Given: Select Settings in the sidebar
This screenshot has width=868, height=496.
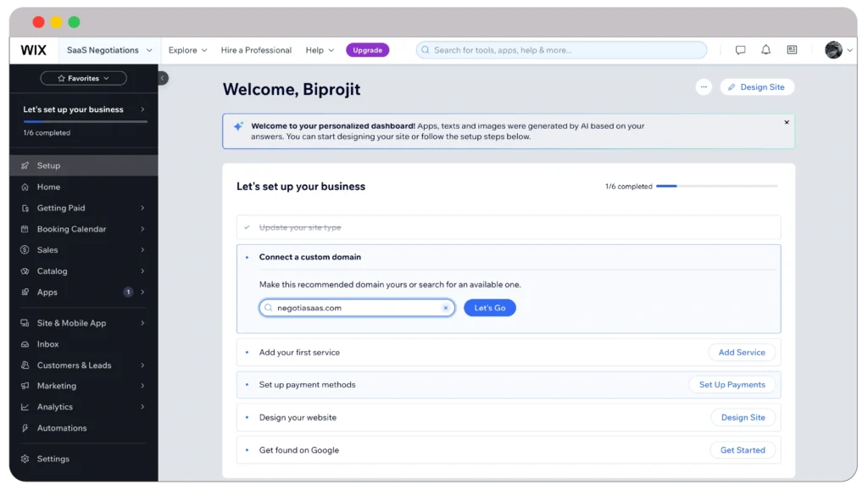Looking at the screenshot, I should click(x=53, y=459).
